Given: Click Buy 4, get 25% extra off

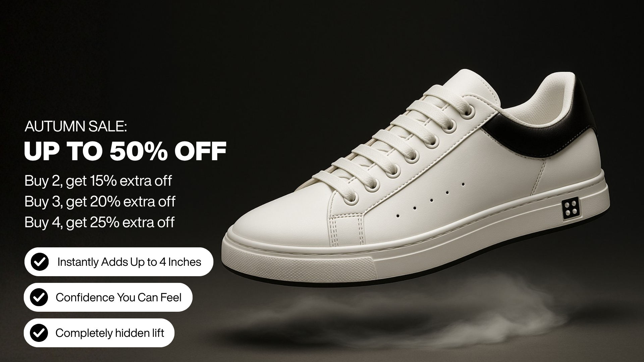Looking at the screenshot, I should click(99, 223).
